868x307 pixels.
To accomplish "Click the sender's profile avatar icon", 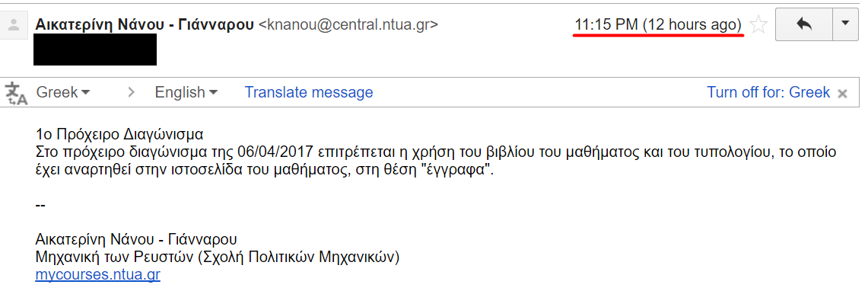I will click(x=14, y=26).
